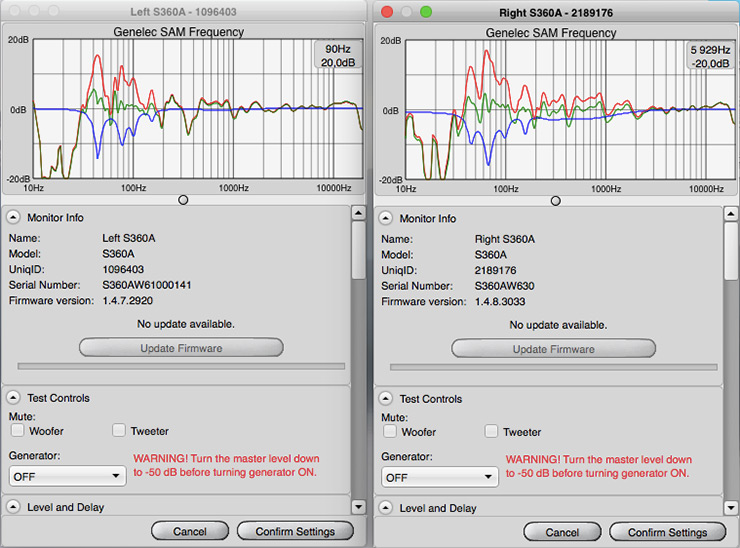
Task: Click UniqID value 2189176
Action: pos(496,270)
